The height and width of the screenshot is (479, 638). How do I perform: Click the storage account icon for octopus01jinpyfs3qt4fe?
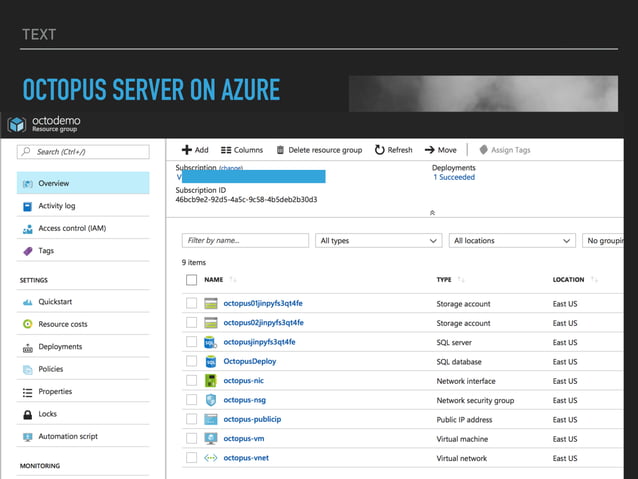211,304
